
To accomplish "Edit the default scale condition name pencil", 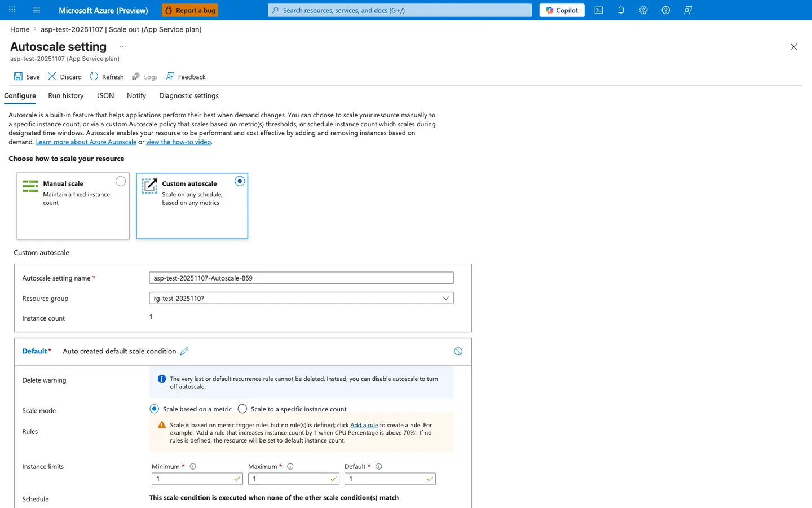I will click(184, 351).
